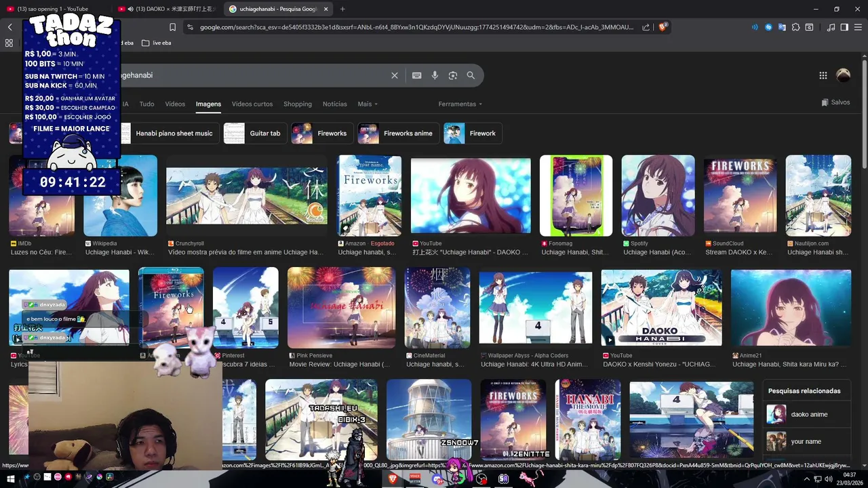868x488 pixels.
Task: Apply the 'Guitar tab' filter chip
Action: click(x=255, y=134)
